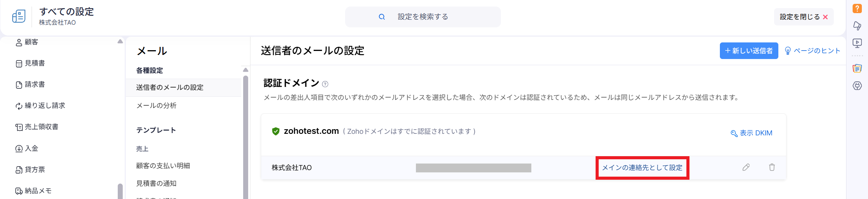
Task: Select 送信者のメールの設定 menu item
Action: coord(170,88)
